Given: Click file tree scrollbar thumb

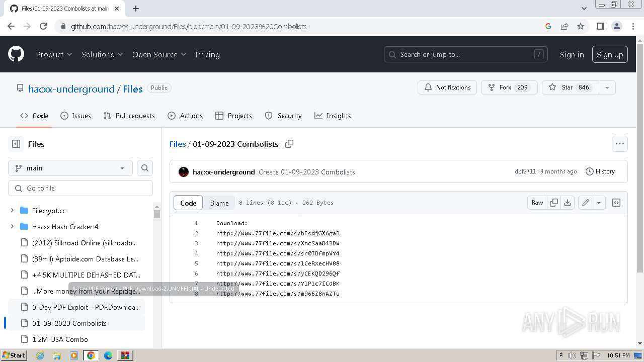Looking at the screenshot, I should (x=157, y=214).
